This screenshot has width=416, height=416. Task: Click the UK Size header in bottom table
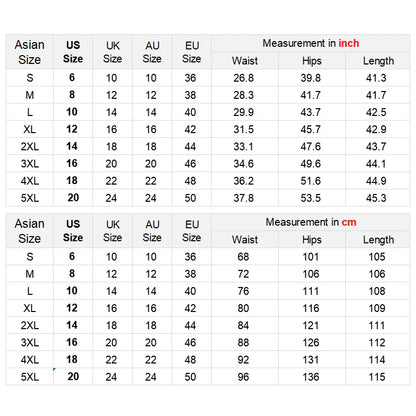[113, 231]
